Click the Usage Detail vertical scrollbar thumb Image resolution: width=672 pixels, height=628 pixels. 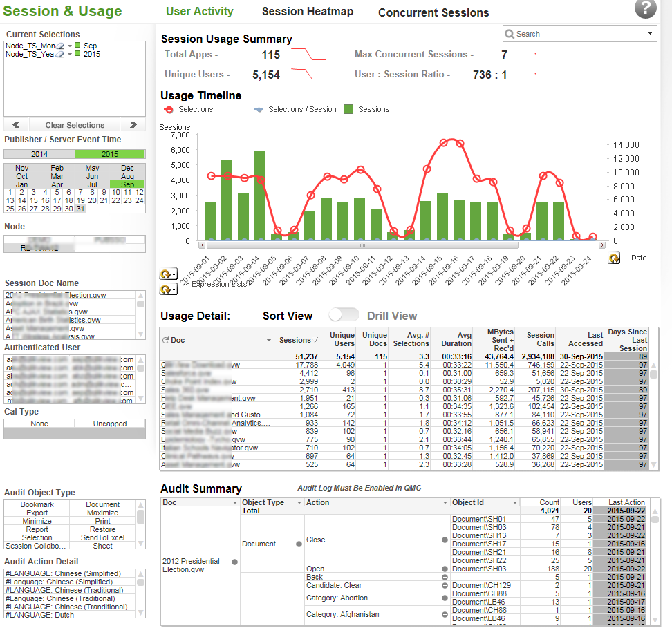pyautogui.click(x=653, y=374)
